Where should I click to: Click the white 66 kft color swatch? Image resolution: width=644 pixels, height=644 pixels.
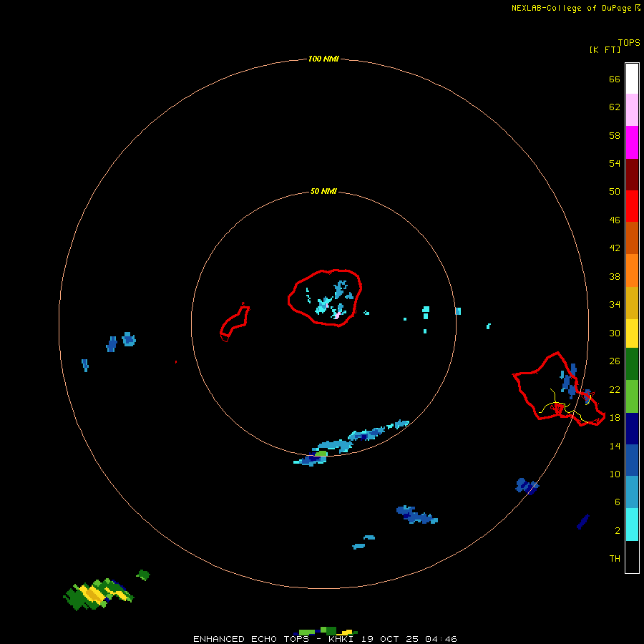click(x=632, y=79)
